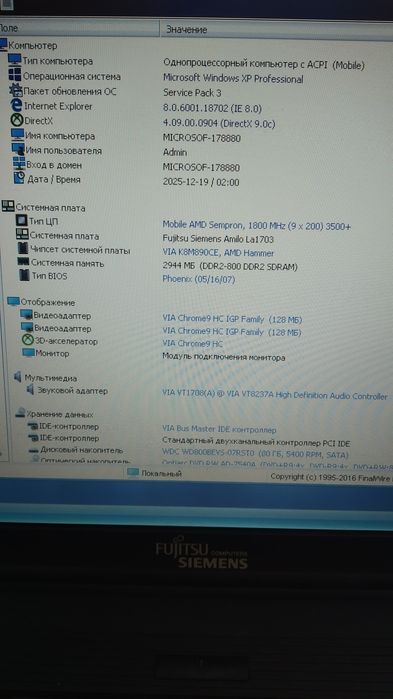The width and height of the screenshot is (393, 699).
Task: Open the Phoenix (05/16/07) BIOS link
Action: coord(198,279)
